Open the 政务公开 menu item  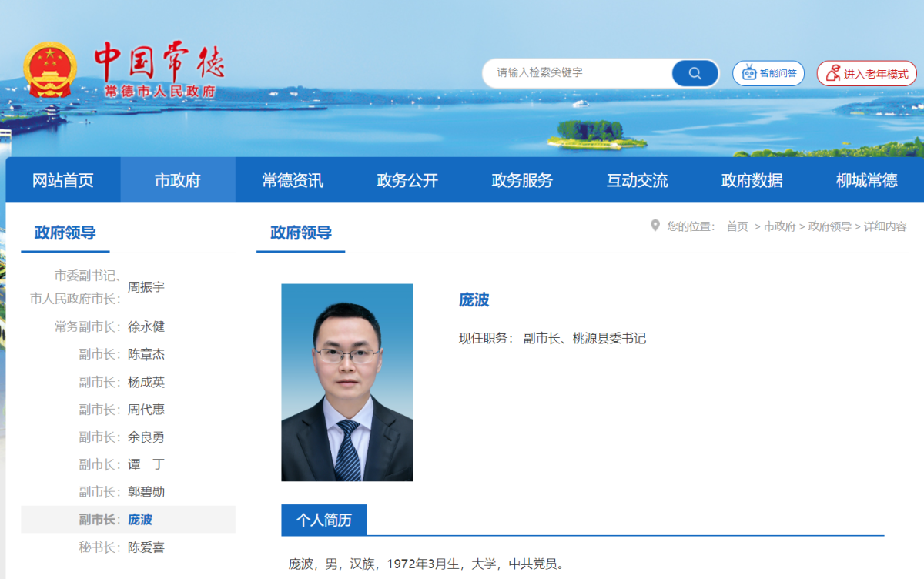point(407,180)
